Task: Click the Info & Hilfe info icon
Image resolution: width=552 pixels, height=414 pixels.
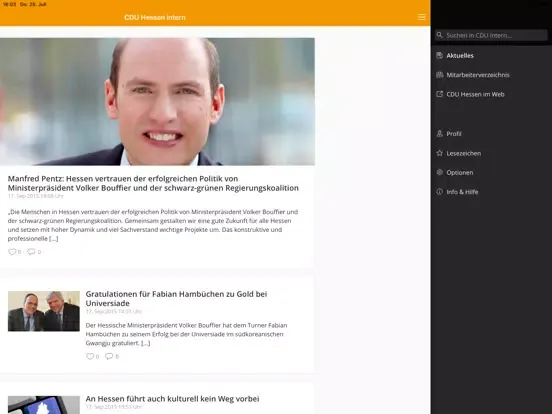Action: point(439,192)
